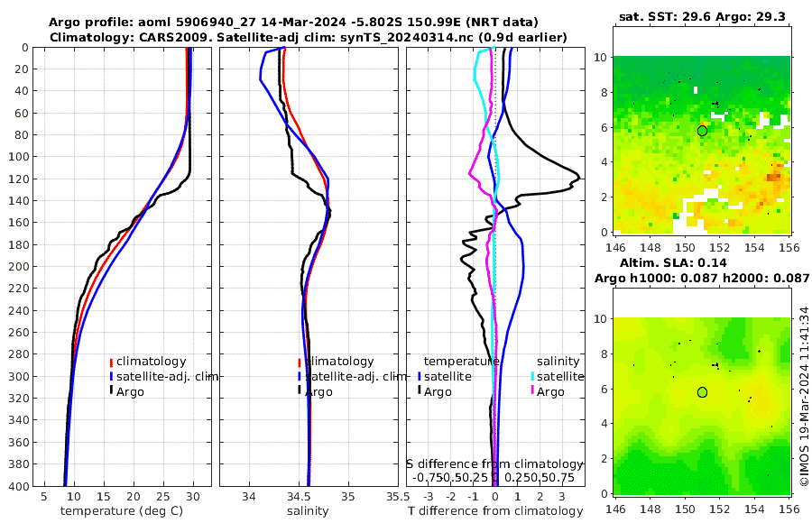
Task: Click the depth axis tick label 400
Action: pos(19,486)
